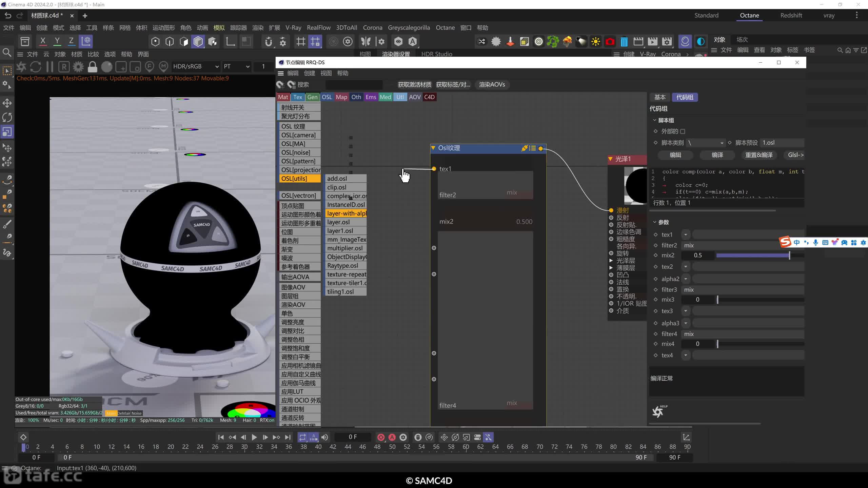
Task: Select the Tex node category tab
Action: [298, 97]
